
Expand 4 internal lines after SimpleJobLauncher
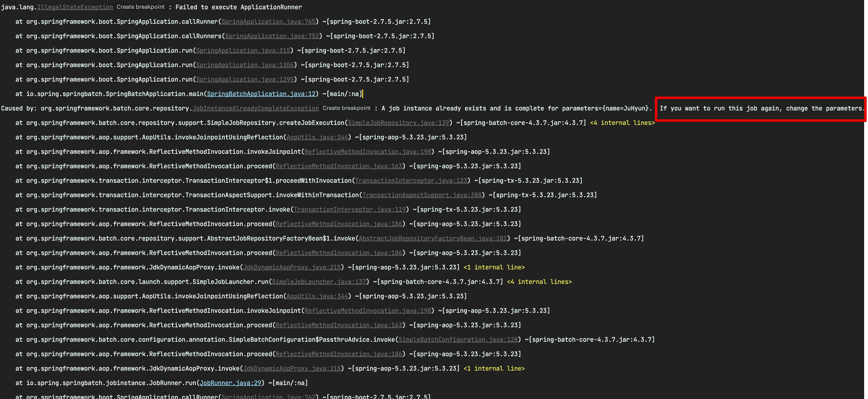point(539,282)
